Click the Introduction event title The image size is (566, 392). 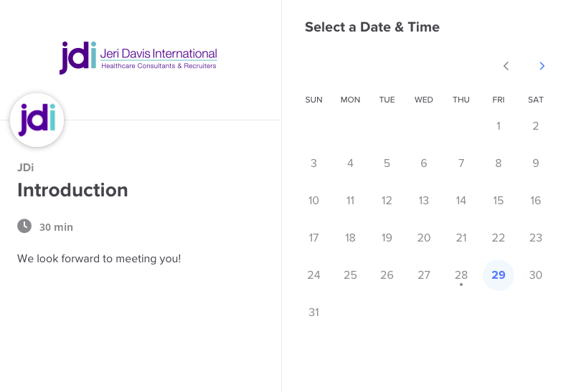[72, 190]
